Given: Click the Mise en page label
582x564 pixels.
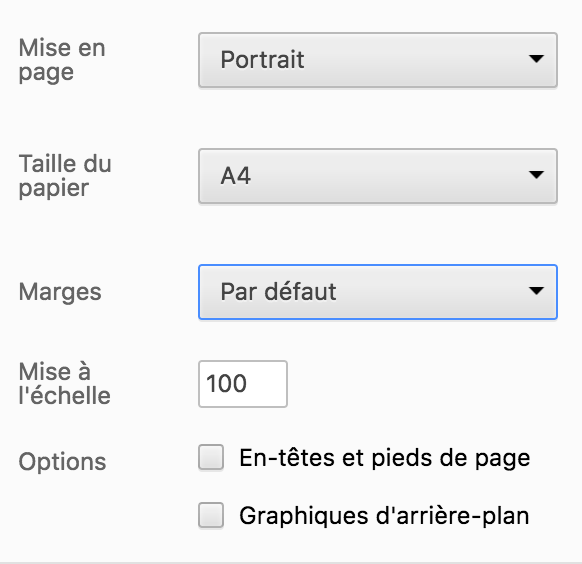Looking at the screenshot, I should tap(62, 59).
